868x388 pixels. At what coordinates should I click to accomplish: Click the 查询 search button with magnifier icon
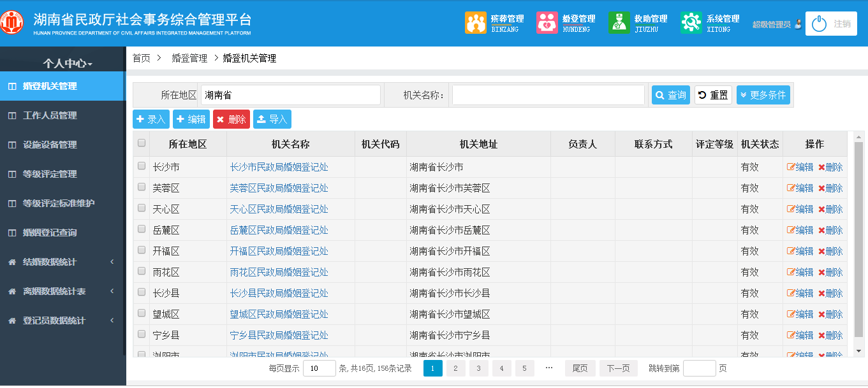670,94
